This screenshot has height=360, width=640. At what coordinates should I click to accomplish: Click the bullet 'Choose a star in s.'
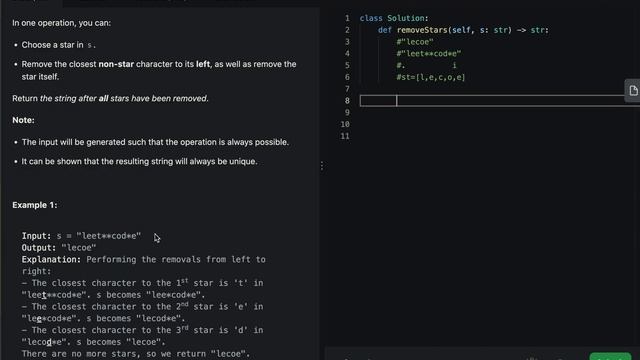click(x=58, y=45)
